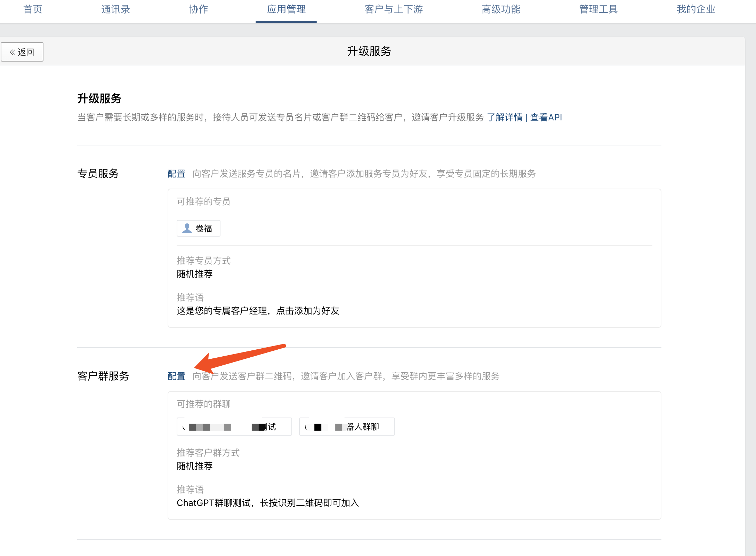
Task: Click 配置 link for 专员服务
Action: point(176,174)
